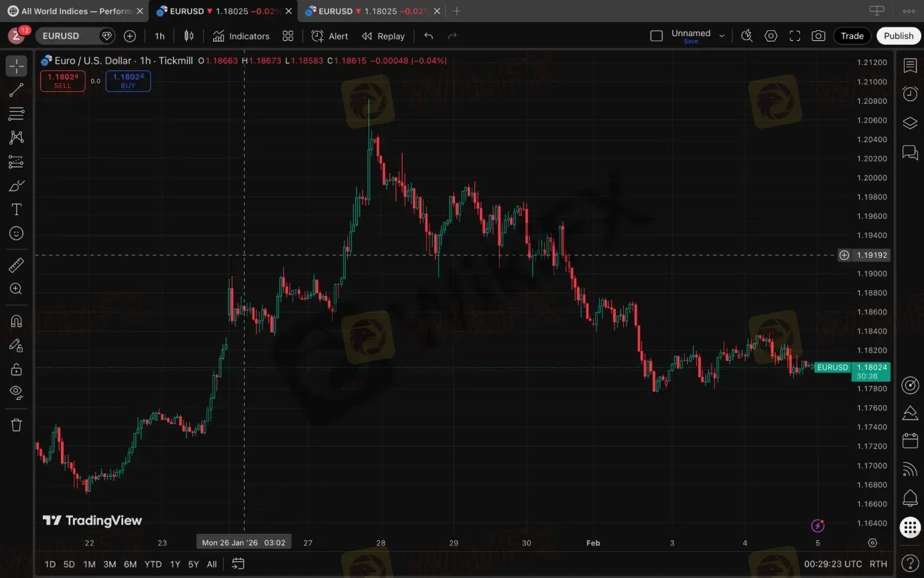924x578 pixels.
Task: Select the 5Y time range
Action: click(x=194, y=565)
